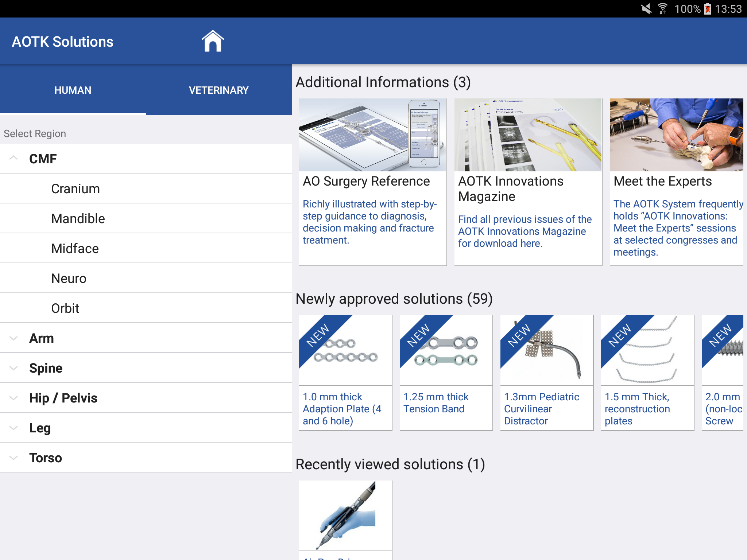Open 1.3mm Pediatric Curvilinear Distractor thumbnail
Screen dimensions: 747x560
pos(547,350)
